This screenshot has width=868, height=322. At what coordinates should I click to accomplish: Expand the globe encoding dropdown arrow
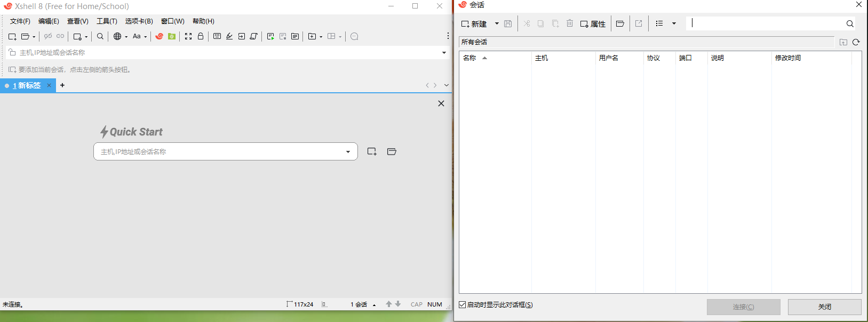pyautogui.click(x=126, y=37)
